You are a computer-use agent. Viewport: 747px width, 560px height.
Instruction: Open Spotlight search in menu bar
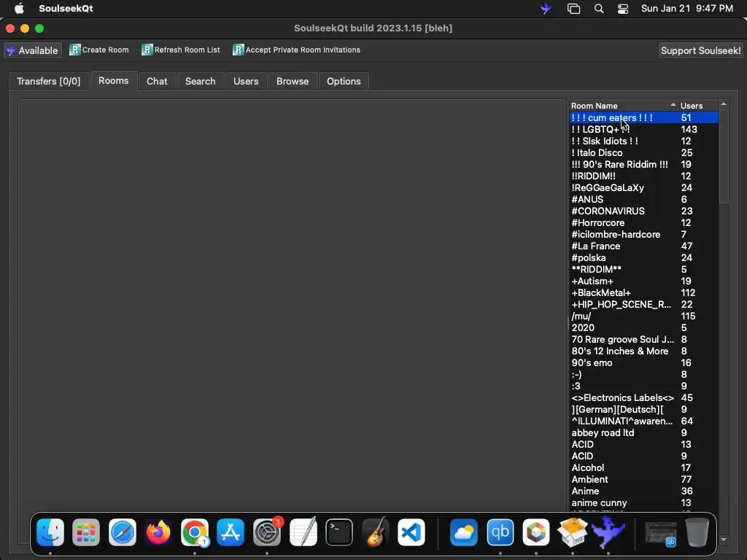[599, 9]
